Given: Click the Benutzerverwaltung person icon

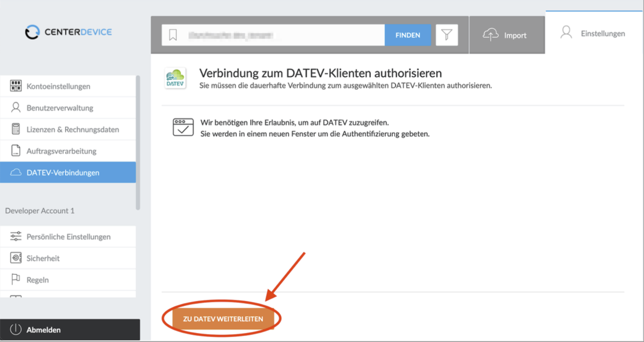Looking at the screenshot, I should (16, 107).
